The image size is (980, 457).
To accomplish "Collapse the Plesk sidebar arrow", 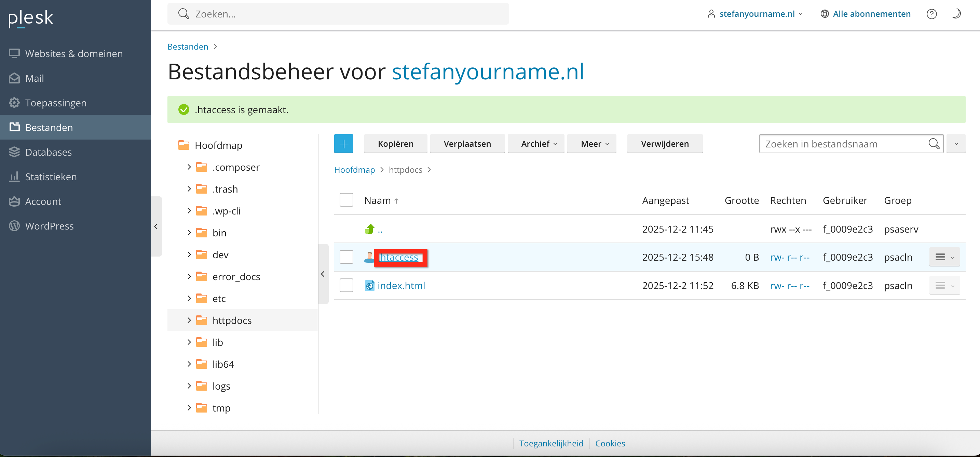I will pos(156,226).
